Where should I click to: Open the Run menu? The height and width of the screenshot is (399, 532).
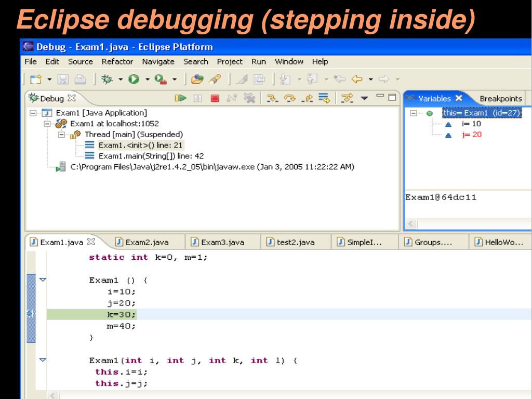pyautogui.click(x=259, y=62)
